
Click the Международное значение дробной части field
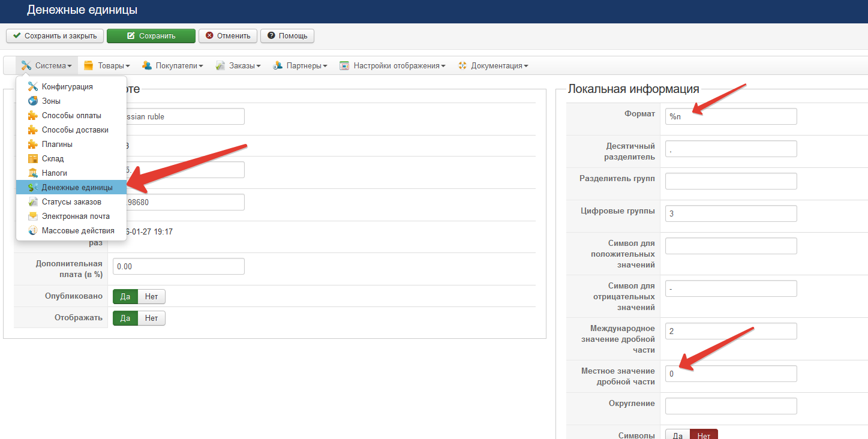(731, 331)
